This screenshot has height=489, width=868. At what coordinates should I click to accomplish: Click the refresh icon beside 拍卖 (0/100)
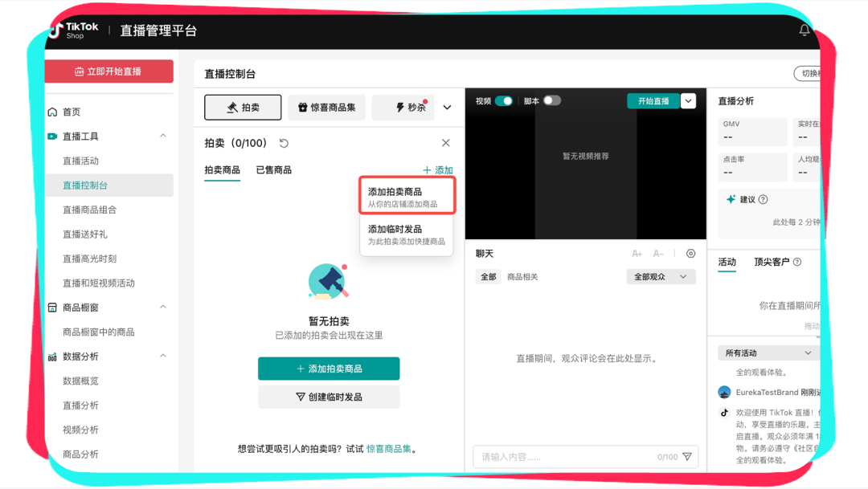point(284,143)
